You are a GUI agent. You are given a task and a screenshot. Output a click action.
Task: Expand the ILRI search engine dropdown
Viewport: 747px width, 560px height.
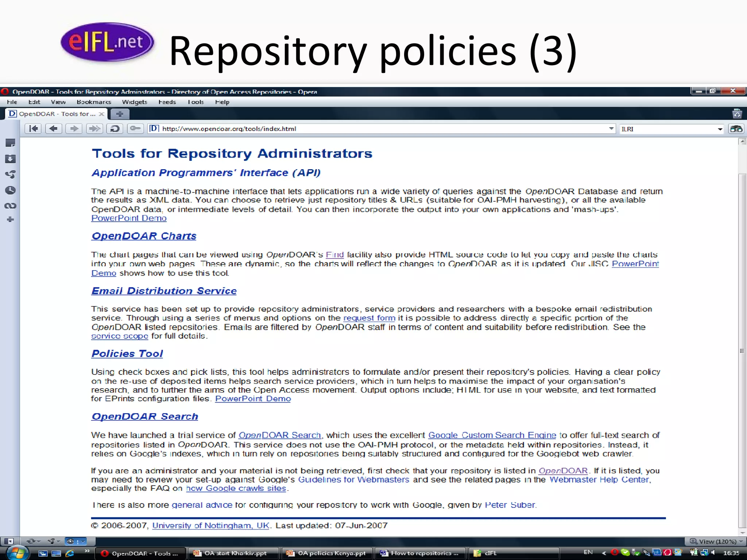tap(720, 129)
